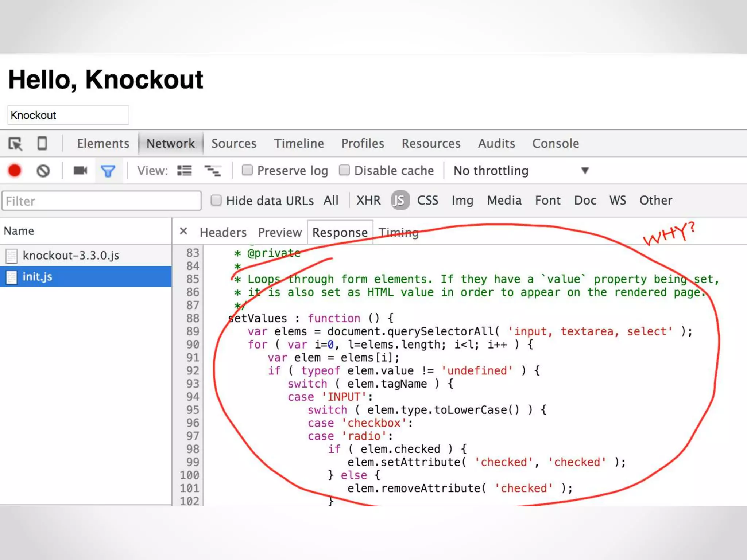Click the querySelectorAll code line
Image resolution: width=747 pixels, height=560 pixels.
coord(470,331)
